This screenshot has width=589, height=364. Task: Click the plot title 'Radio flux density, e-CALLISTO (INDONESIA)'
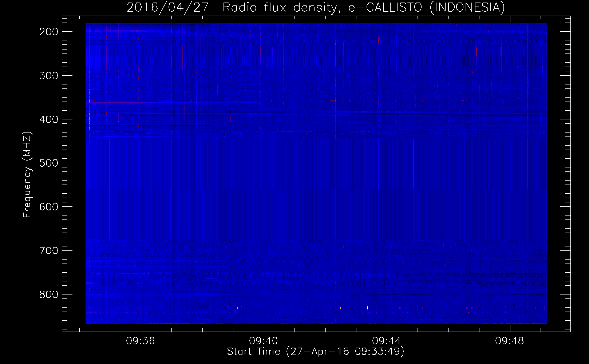363,8
